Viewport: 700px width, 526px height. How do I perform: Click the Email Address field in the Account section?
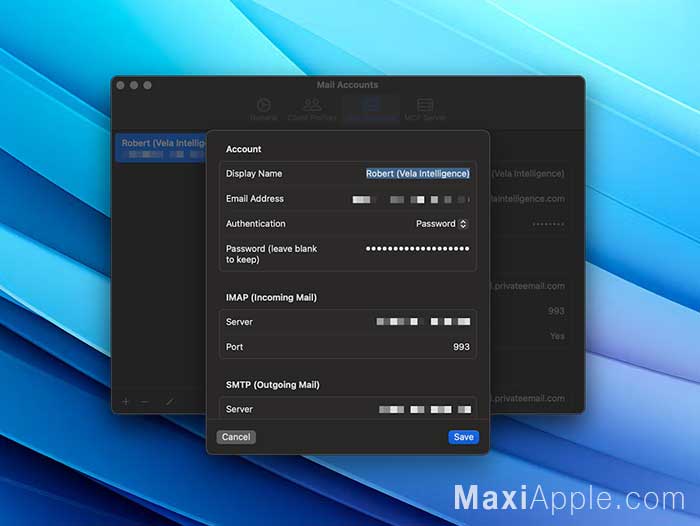tap(411, 199)
